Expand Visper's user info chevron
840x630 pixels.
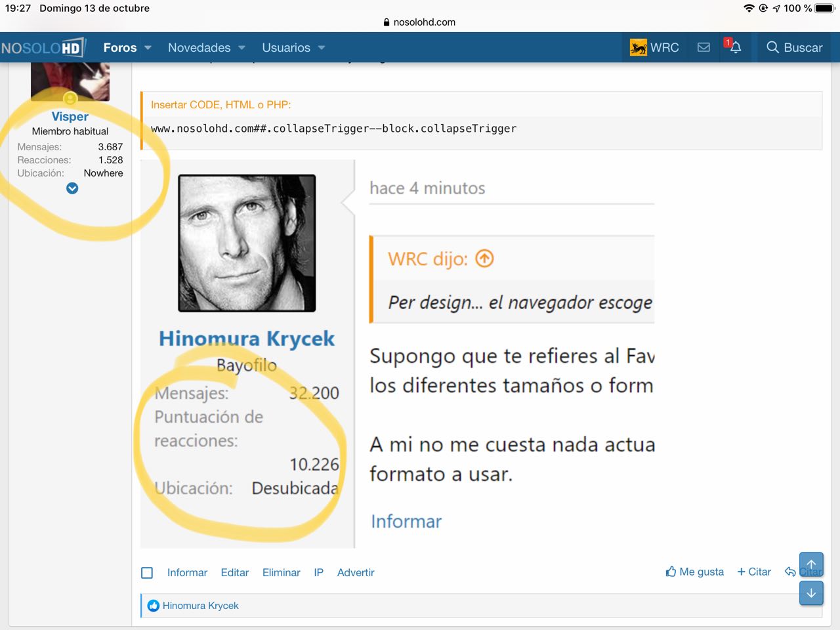click(x=72, y=188)
